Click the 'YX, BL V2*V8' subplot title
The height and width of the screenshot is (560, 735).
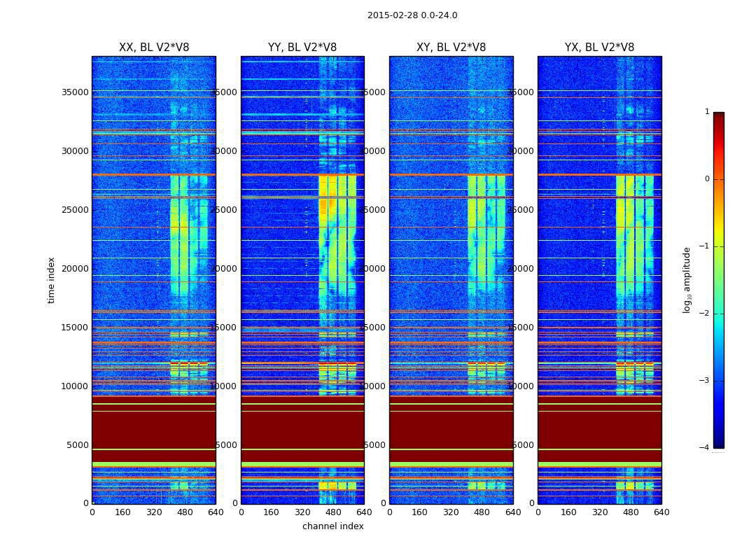[599, 48]
